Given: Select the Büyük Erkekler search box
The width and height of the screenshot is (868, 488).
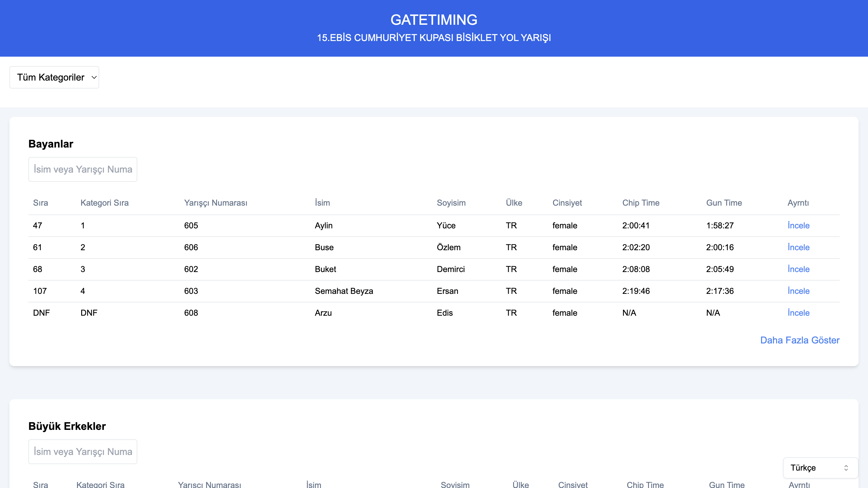Looking at the screenshot, I should click(x=83, y=452).
